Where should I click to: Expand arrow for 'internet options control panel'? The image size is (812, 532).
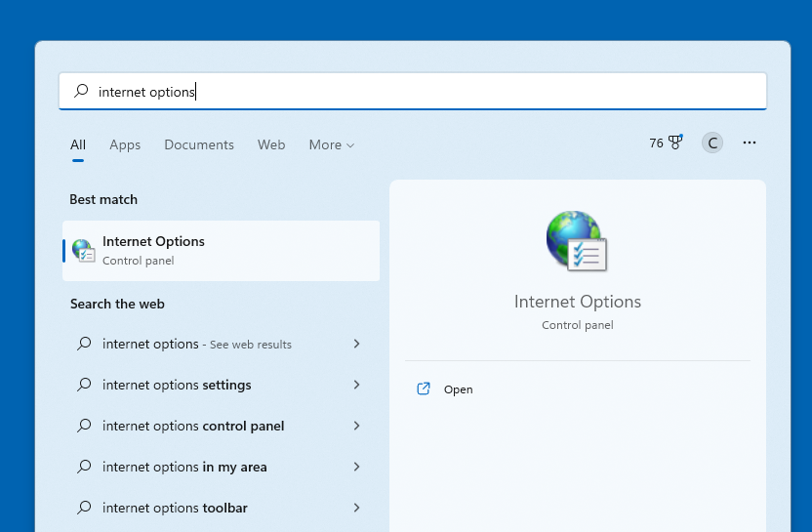pos(356,426)
